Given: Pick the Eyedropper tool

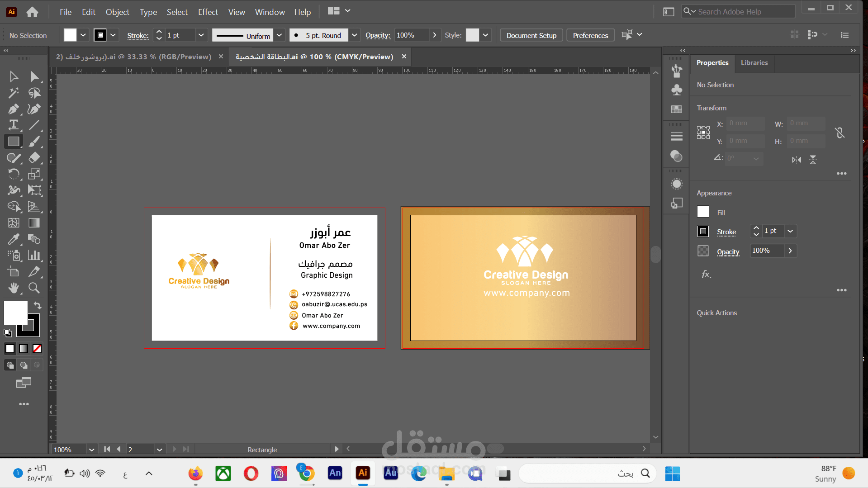Looking at the screenshot, I should coord(14,239).
